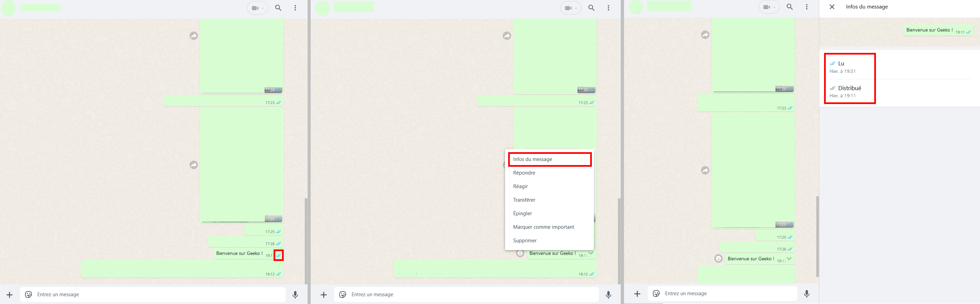Click the 19:12 message bubble in middle window
The image size is (980, 304).
coord(495,269)
